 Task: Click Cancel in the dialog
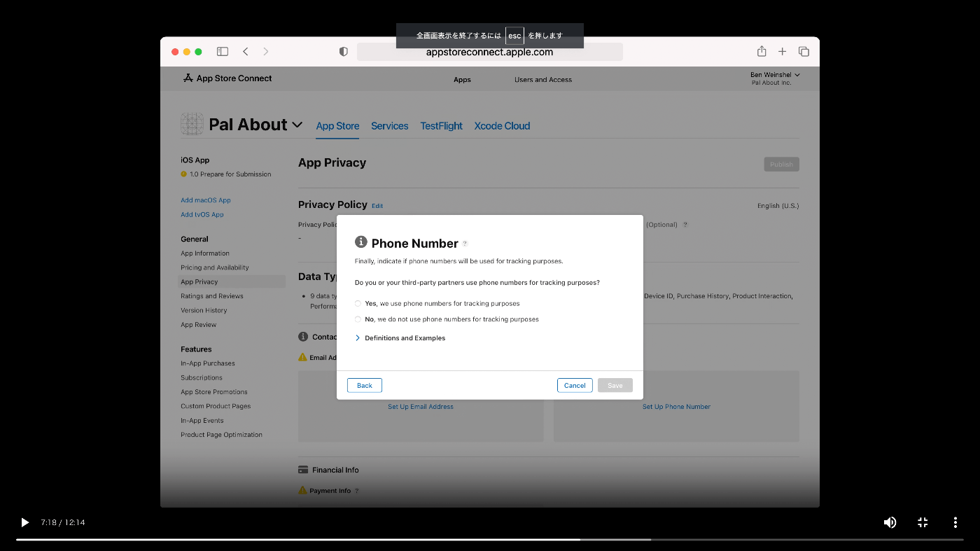575,386
